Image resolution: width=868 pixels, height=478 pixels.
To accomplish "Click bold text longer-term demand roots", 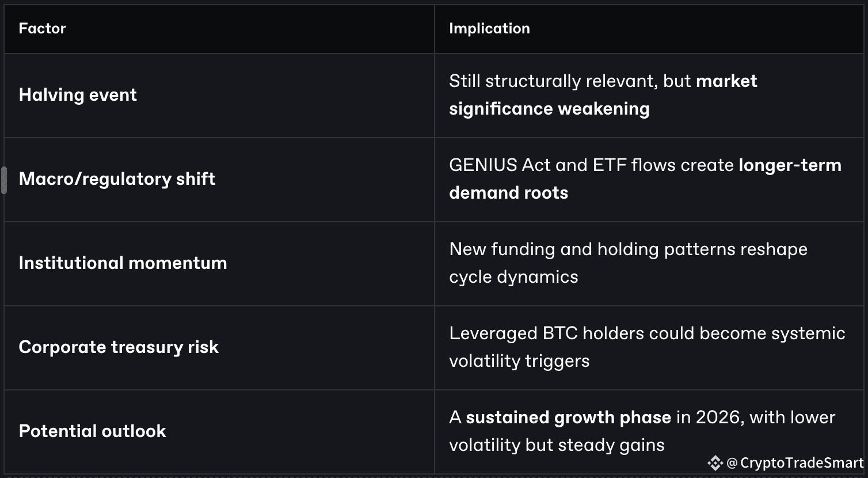I will (645, 179).
